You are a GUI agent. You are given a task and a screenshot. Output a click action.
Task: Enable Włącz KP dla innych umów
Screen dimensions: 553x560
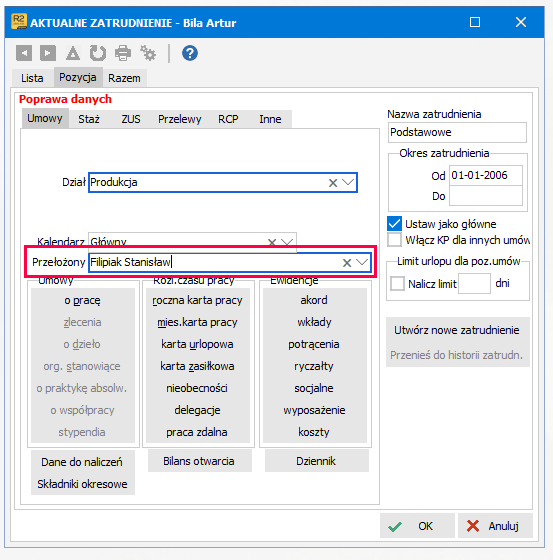[394, 240]
